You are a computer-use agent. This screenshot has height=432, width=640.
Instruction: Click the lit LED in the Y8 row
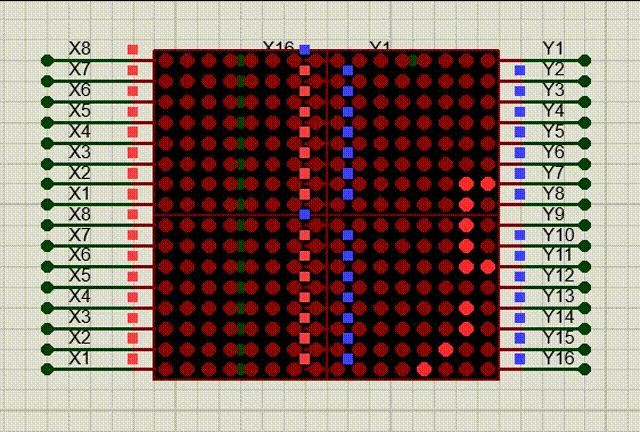[x=466, y=204]
